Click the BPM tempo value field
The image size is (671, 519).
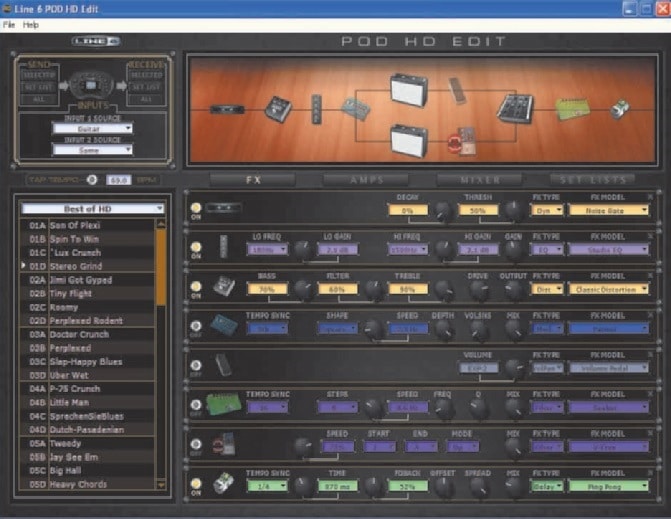tap(119, 180)
